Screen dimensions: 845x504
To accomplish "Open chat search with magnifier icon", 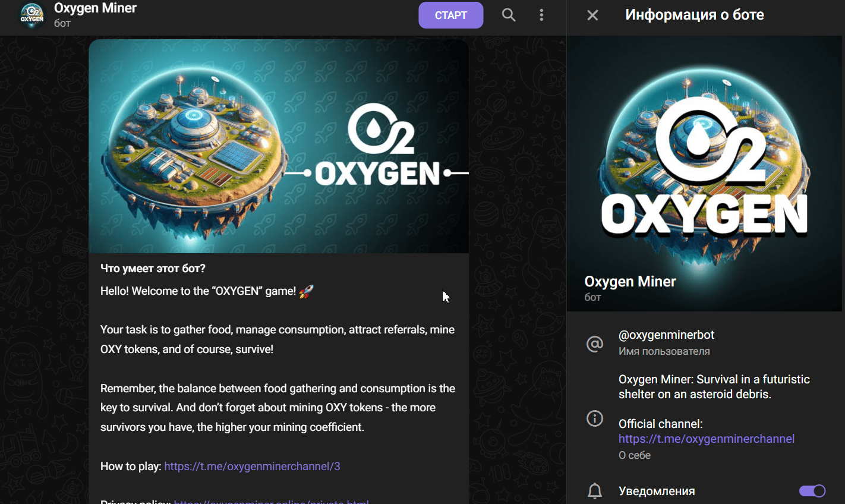I will (x=509, y=15).
